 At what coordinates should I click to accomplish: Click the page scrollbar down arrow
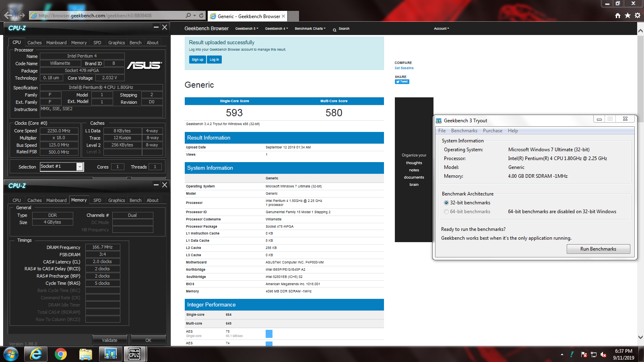coord(640,337)
